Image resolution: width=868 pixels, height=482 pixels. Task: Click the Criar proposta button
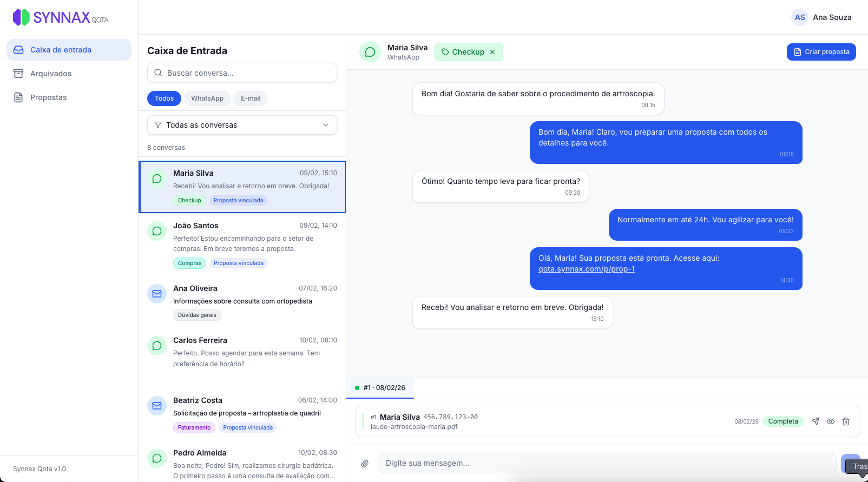[821, 52]
